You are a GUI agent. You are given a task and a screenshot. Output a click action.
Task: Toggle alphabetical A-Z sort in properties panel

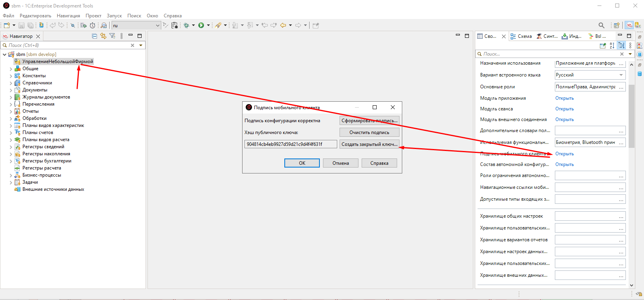click(x=612, y=46)
